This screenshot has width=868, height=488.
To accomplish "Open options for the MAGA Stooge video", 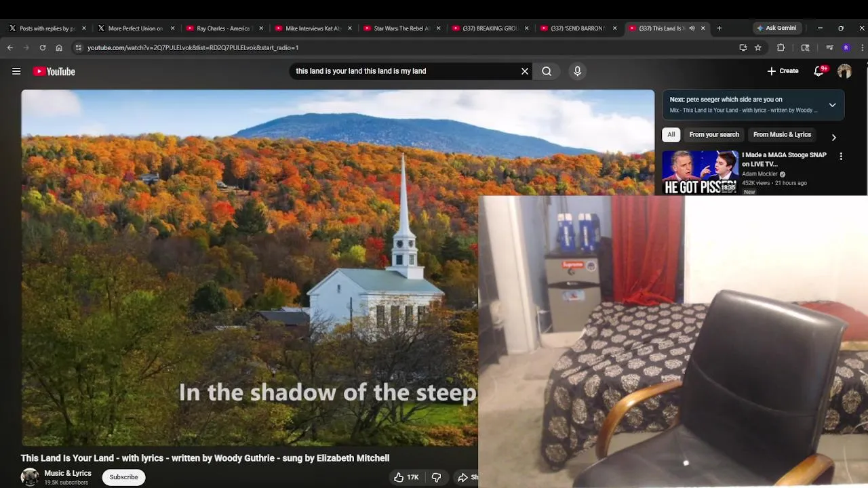I will click(x=841, y=156).
